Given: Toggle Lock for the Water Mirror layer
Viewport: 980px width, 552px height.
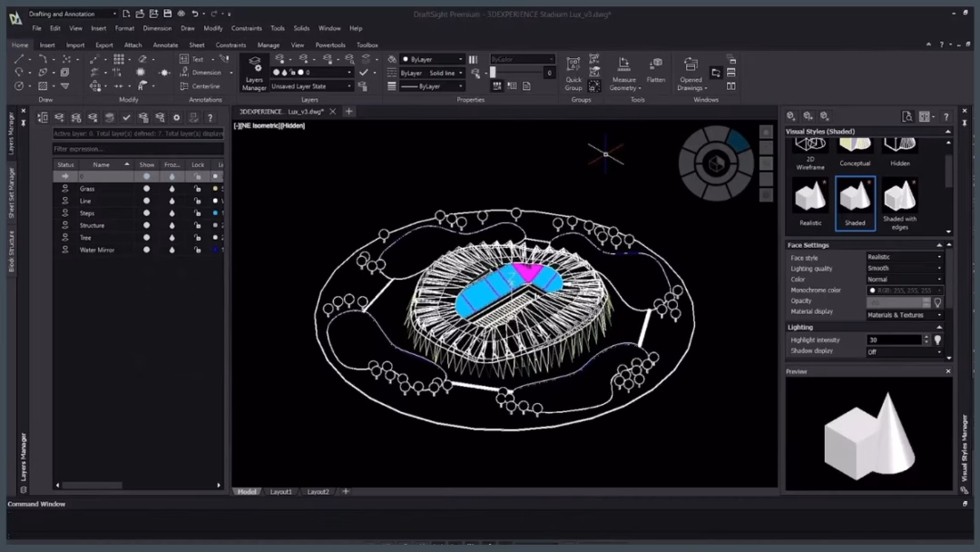Looking at the screenshot, I should pyautogui.click(x=198, y=250).
